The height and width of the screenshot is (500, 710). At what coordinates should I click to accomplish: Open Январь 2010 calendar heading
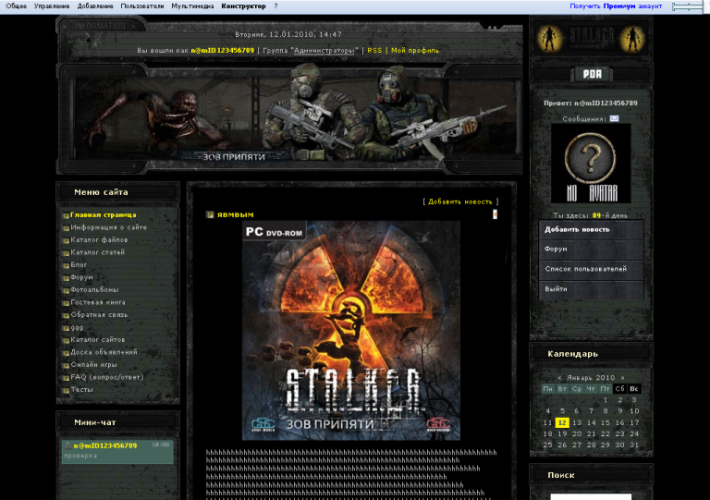point(591,378)
